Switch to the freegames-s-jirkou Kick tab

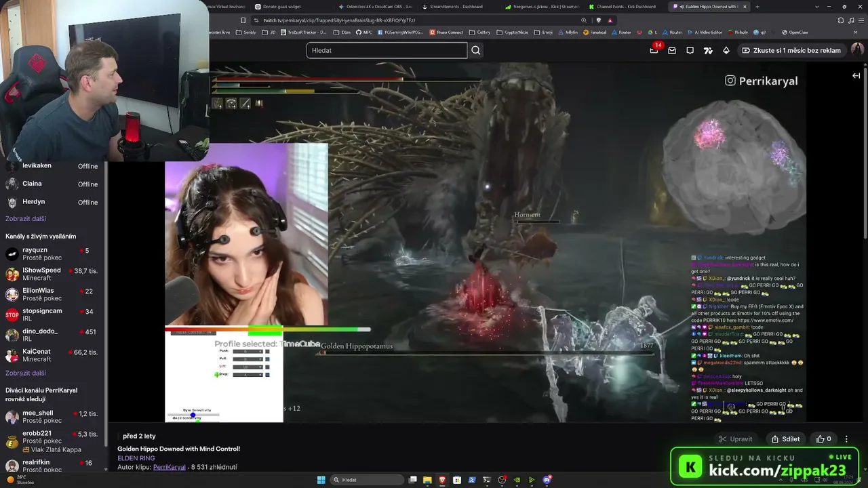(542, 7)
